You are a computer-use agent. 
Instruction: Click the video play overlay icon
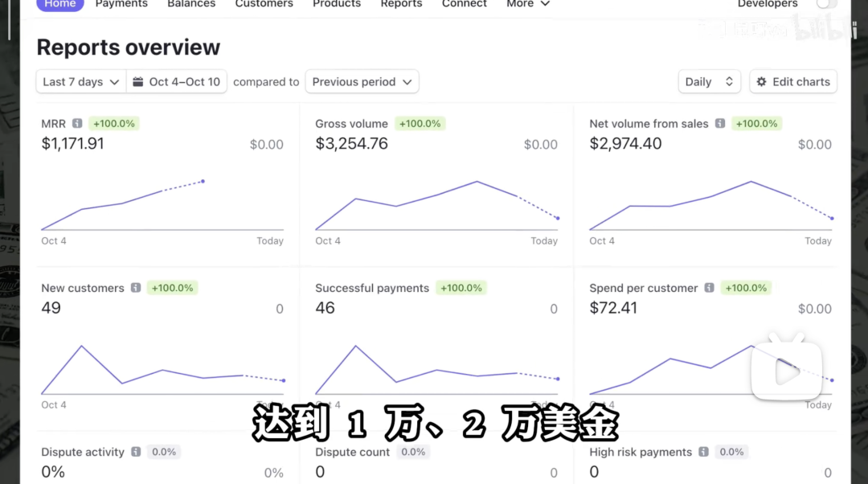point(787,369)
